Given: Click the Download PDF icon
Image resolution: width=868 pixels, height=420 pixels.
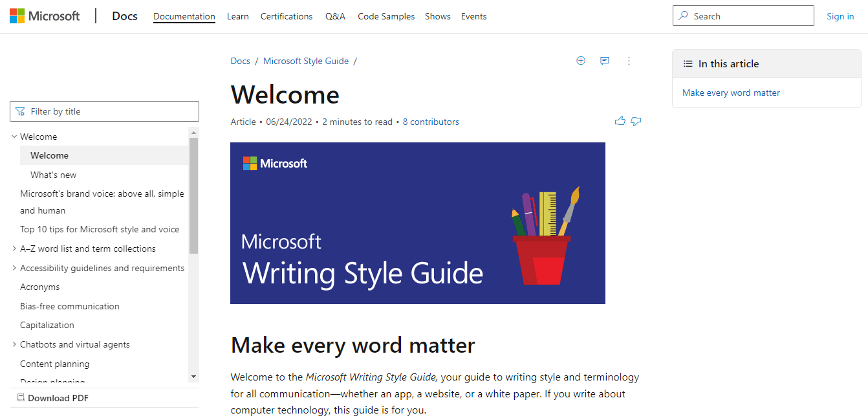Looking at the screenshot, I should (x=21, y=398).
